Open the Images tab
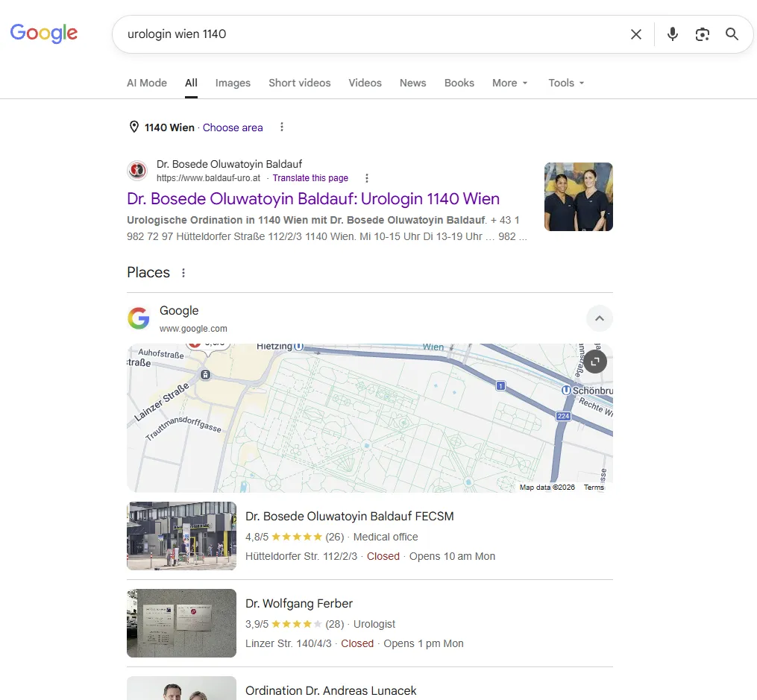This screenshot has height=700, width=757. point(233,83)
